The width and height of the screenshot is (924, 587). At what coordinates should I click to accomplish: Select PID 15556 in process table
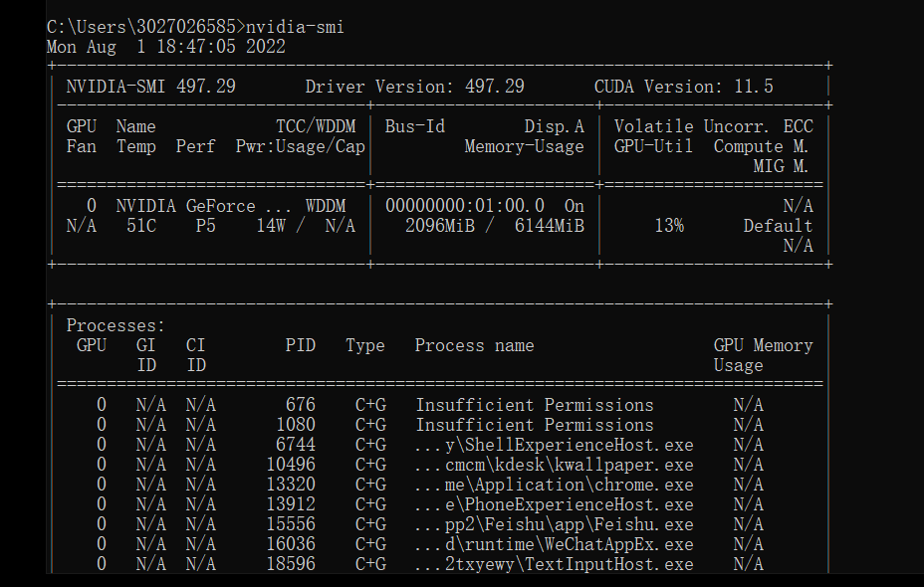coord(291,524)
